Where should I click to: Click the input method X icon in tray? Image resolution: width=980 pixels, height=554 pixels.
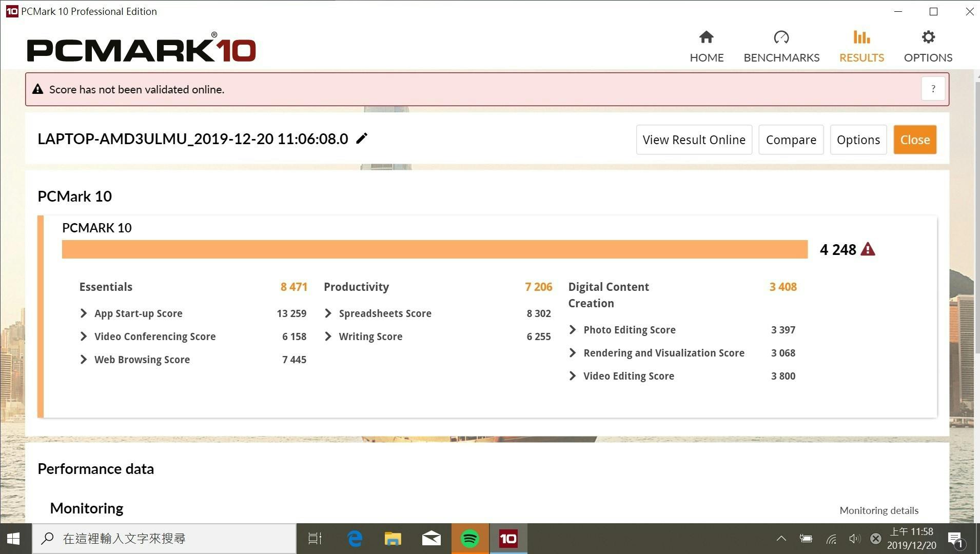click(876, 539)
